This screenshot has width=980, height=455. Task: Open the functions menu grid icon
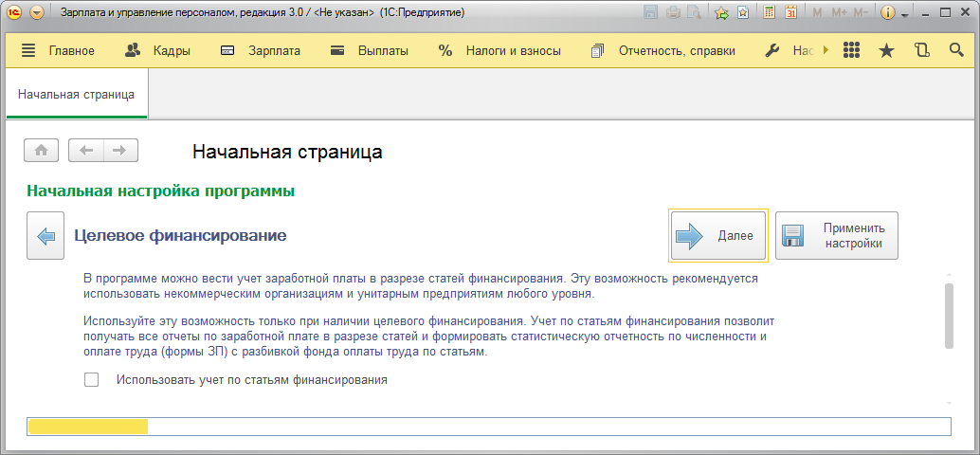click(x=851, y=51)
